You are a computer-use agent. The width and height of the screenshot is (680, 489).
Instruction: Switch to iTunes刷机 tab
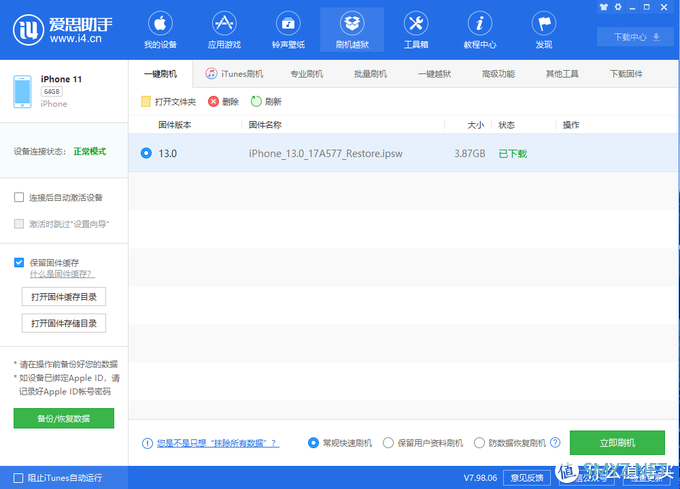click(234, 74)
